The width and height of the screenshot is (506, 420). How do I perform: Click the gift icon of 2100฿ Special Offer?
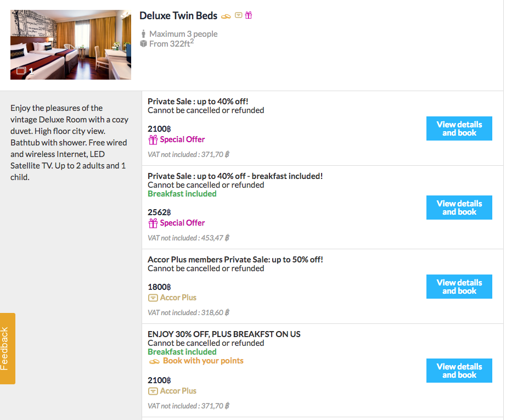click(153, 139)
